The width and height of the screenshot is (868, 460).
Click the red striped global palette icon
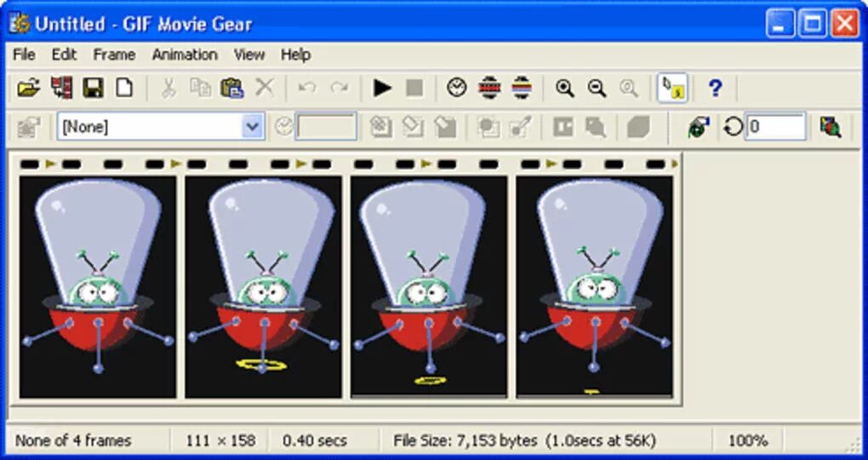pyautogui.click(x=489, y=88)
